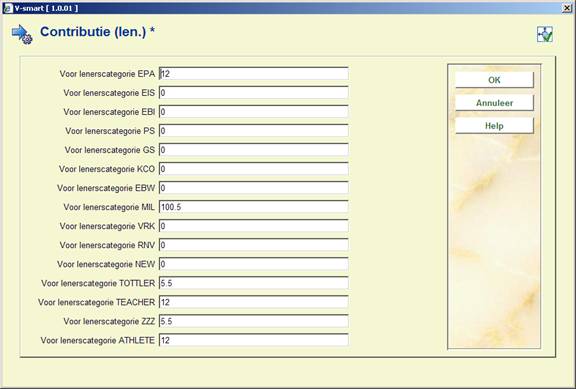Select the lenerscategorie EIS input field
The height and width of the screenshot is (389, 576).
253,93
